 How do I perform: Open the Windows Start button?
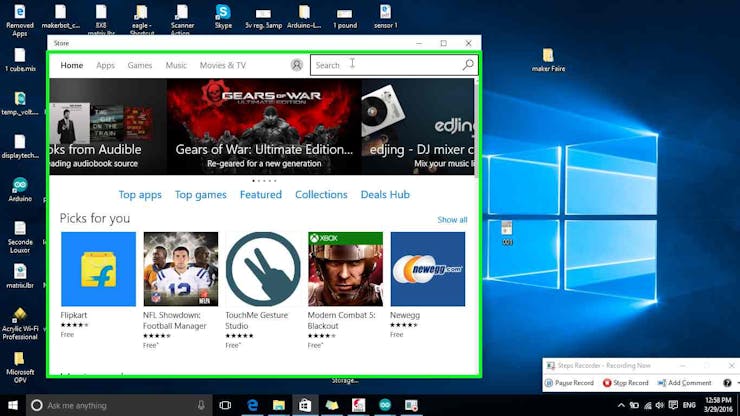tap(13, 405)
